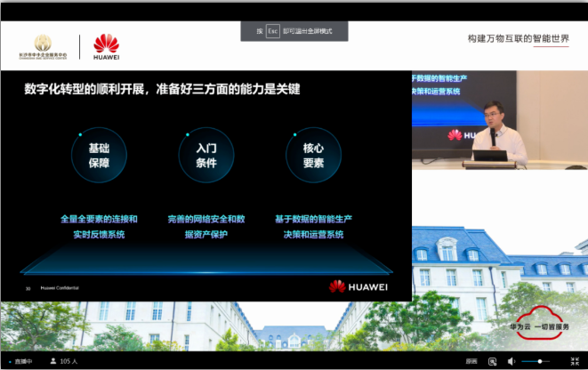Adjust the volume slider in player bar
Image resolution: width=588 pixels, height=370 pixels.
tap(536, 361)
